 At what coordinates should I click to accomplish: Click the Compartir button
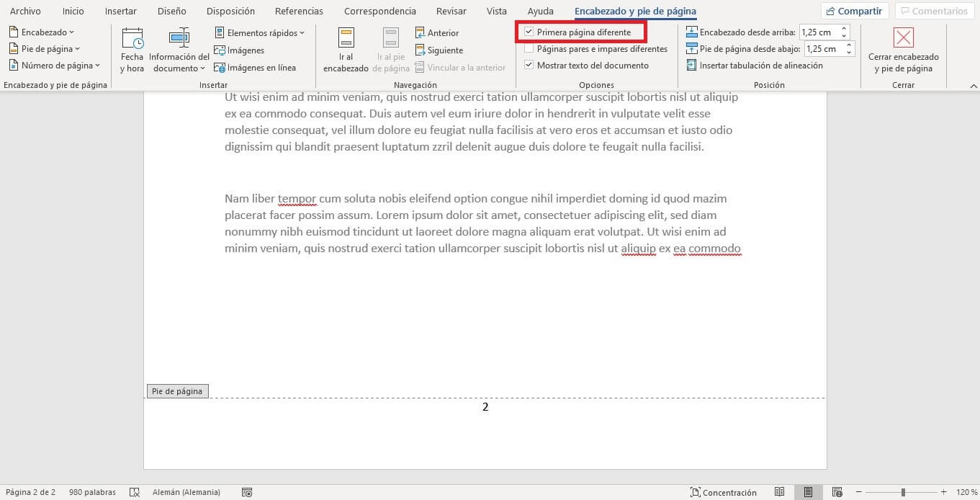pyautogui.click(x=853, y=11)
